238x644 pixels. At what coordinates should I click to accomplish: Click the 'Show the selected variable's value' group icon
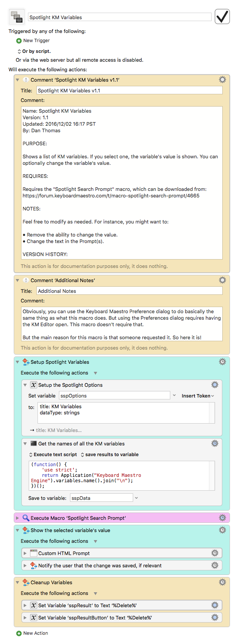click(x=26, y=530)
